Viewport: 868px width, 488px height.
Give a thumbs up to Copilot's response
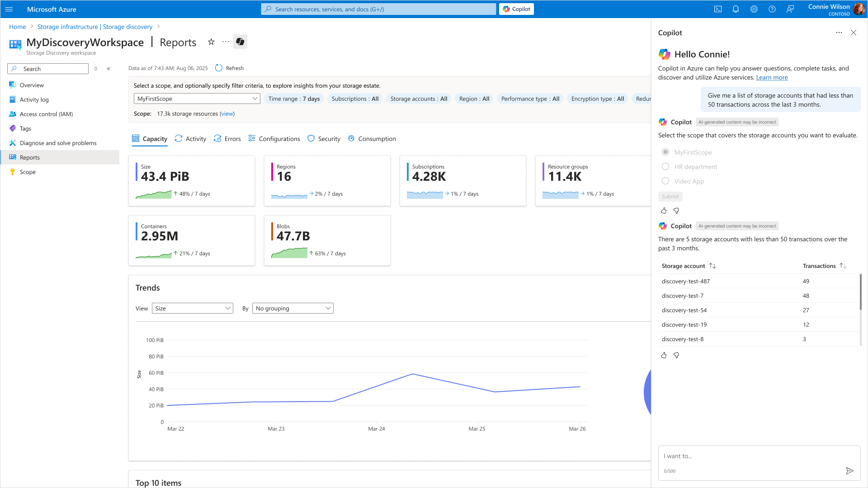[x=664, y=355]
